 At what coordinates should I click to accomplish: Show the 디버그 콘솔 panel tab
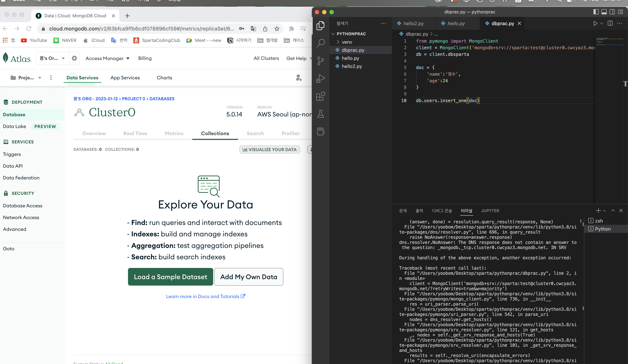coord(442,211)
